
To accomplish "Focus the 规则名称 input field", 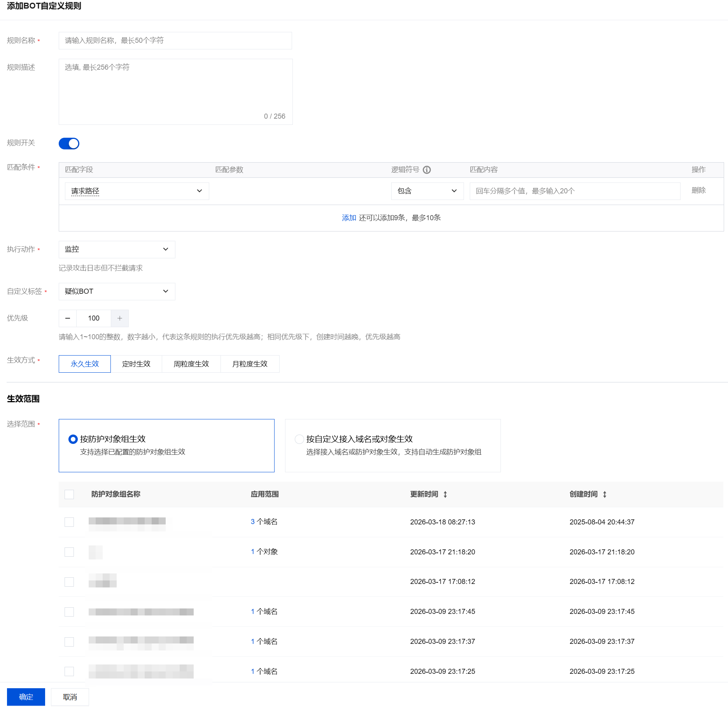I will point(175,40).
